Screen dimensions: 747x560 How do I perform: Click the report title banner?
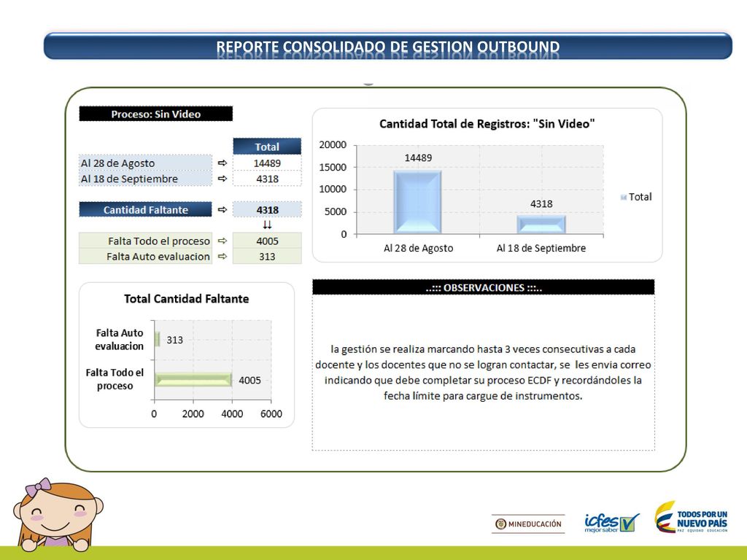(388, 46)
